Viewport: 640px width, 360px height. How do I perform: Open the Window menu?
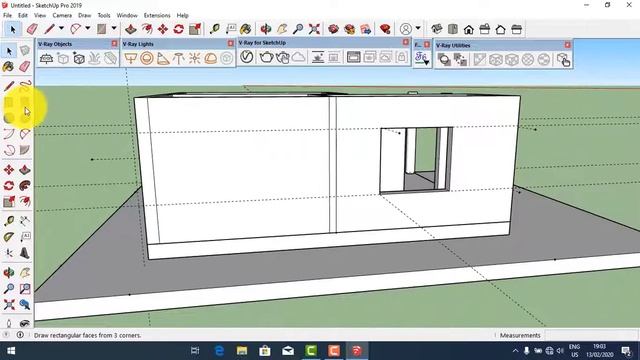tap(127, 15)
